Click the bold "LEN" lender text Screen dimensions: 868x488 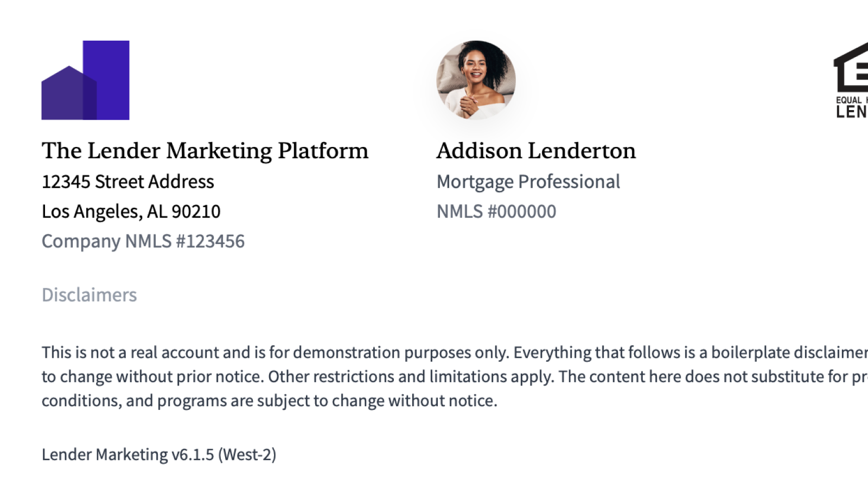[x=852, y=112]
